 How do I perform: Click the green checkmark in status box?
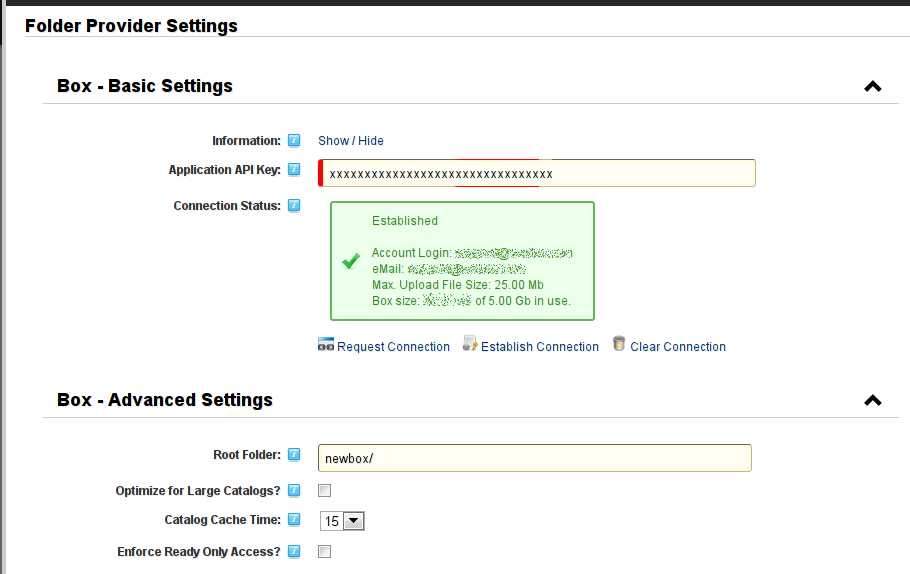(351, 261)
